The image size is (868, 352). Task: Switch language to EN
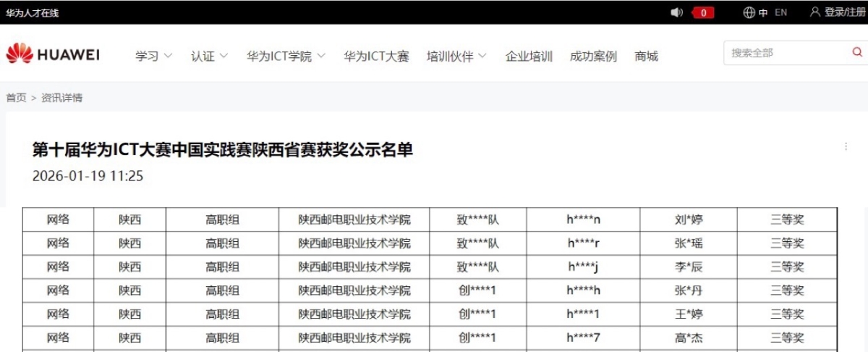[x=781, y=12]
